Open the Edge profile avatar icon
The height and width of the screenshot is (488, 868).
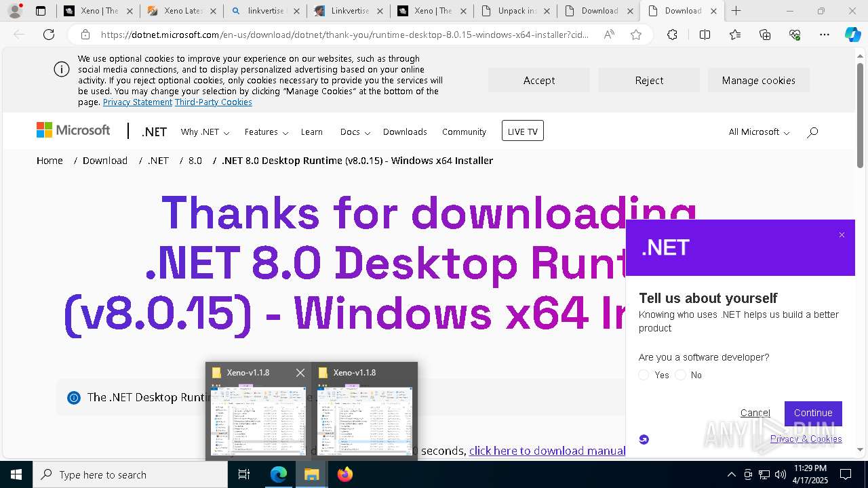[15, 11]
